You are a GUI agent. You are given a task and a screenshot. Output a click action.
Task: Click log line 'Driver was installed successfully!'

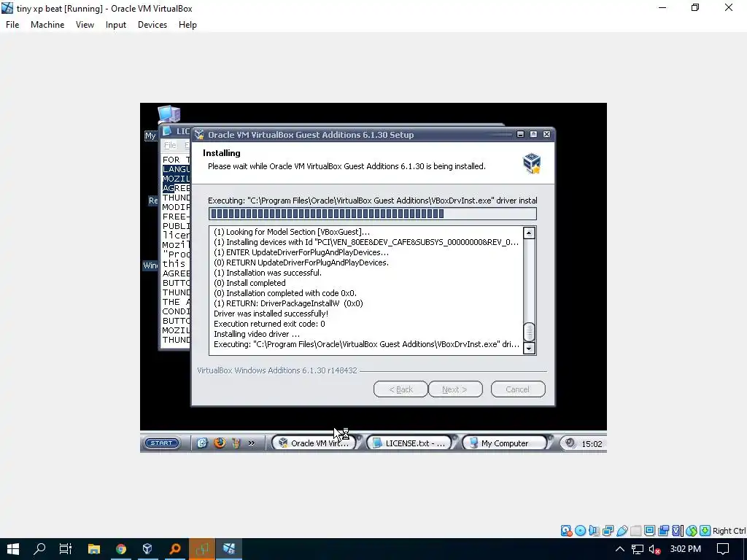coord(271,314)
